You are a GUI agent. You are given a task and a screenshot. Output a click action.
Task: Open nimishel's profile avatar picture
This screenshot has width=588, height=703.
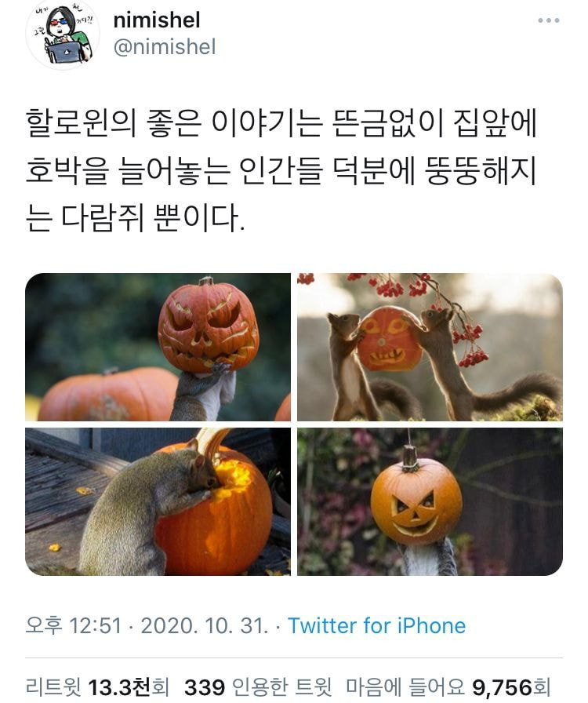(x=62, y=35)
